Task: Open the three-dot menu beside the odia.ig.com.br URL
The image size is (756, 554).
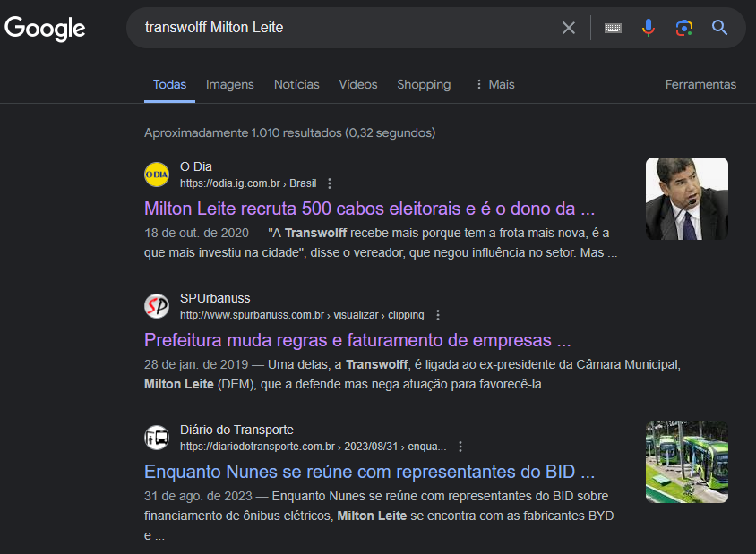Action: coord(330,183)
